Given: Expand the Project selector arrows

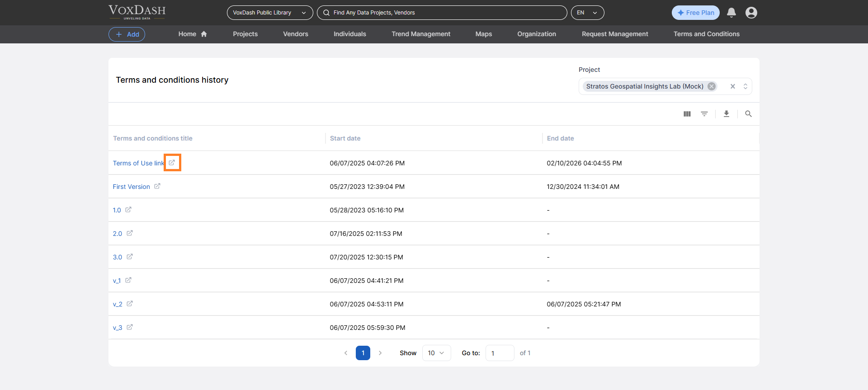Looking at the screenshot, I should tap(745, 86).
